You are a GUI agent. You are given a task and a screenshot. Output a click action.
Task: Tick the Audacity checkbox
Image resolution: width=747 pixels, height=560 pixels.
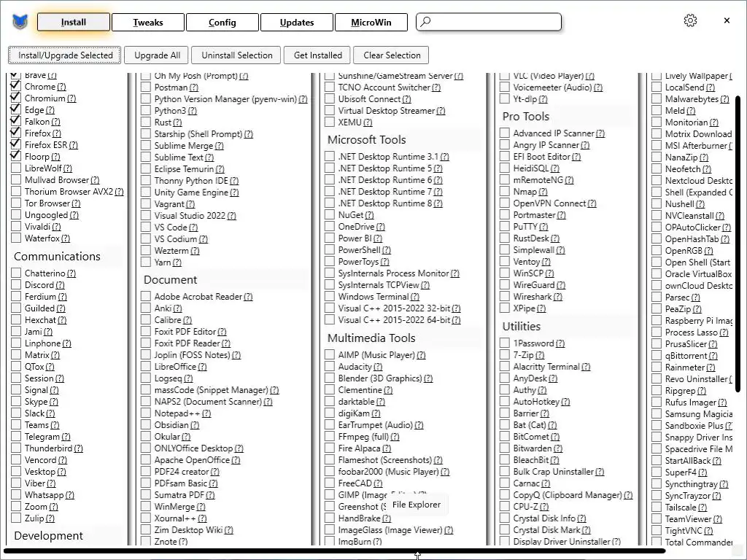click(x=329, y=367)
